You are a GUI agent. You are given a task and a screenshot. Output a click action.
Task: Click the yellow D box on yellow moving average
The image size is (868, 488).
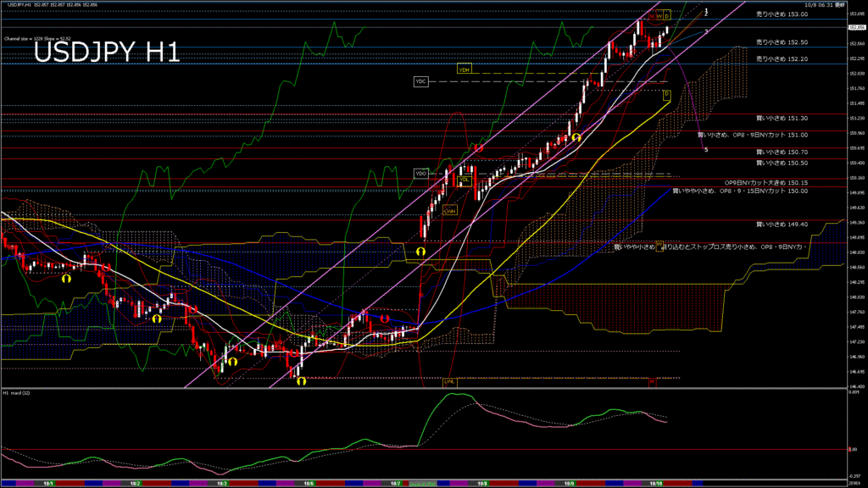[666, 93]
